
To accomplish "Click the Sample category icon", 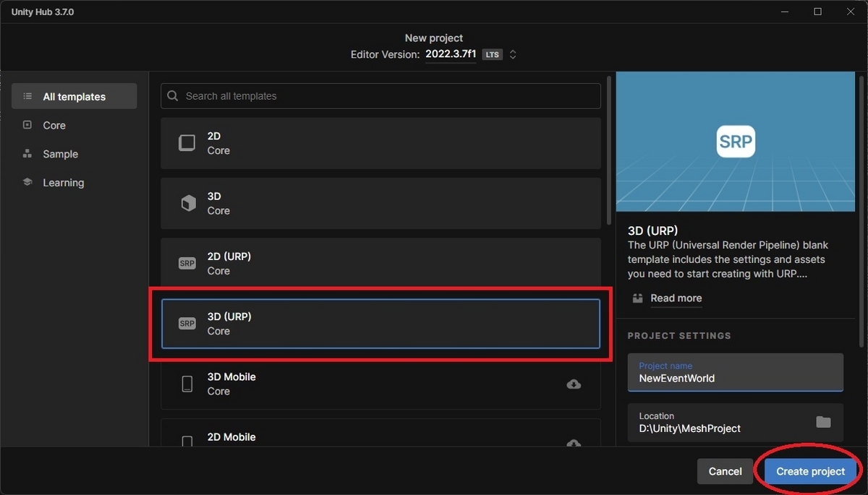I will click(x=27, y=154).
